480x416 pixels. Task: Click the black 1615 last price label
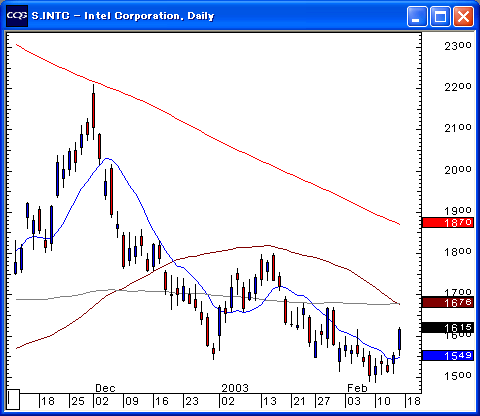tap(448, 328)
